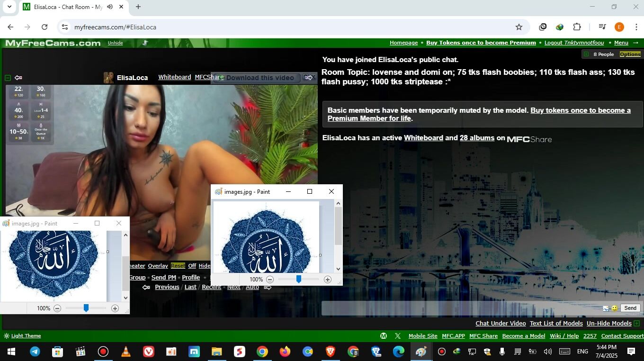The width and height of the screenshot is (644, 361).
Task: Expand the 8 People list
Action: 586,54
